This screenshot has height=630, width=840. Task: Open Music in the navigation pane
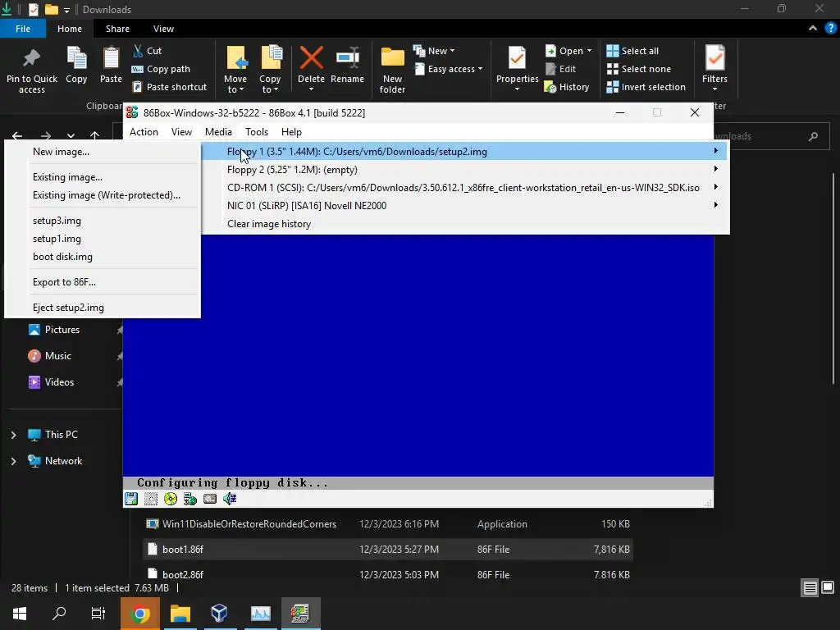coord(58,356)
